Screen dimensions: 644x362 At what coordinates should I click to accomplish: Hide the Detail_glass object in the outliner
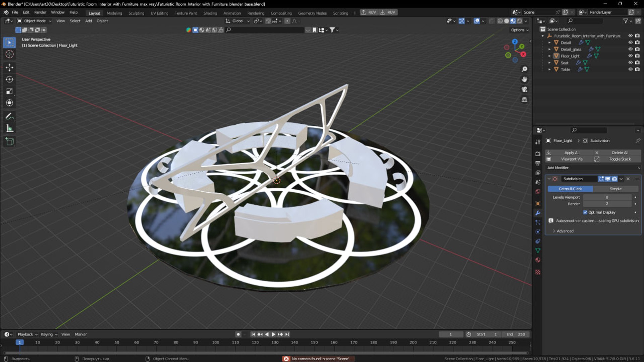(x=630, y=49)
